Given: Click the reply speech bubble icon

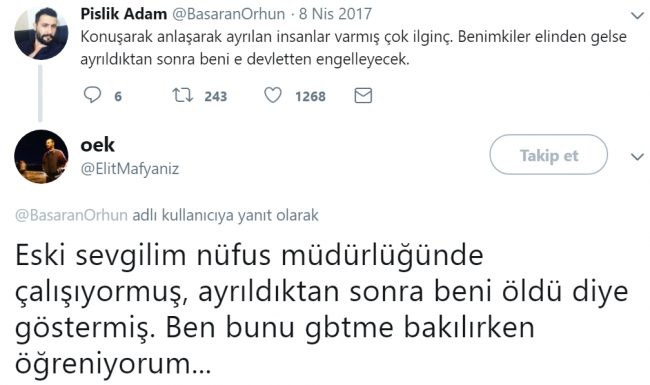Looking at the screenshot, I should click(92, 95).
